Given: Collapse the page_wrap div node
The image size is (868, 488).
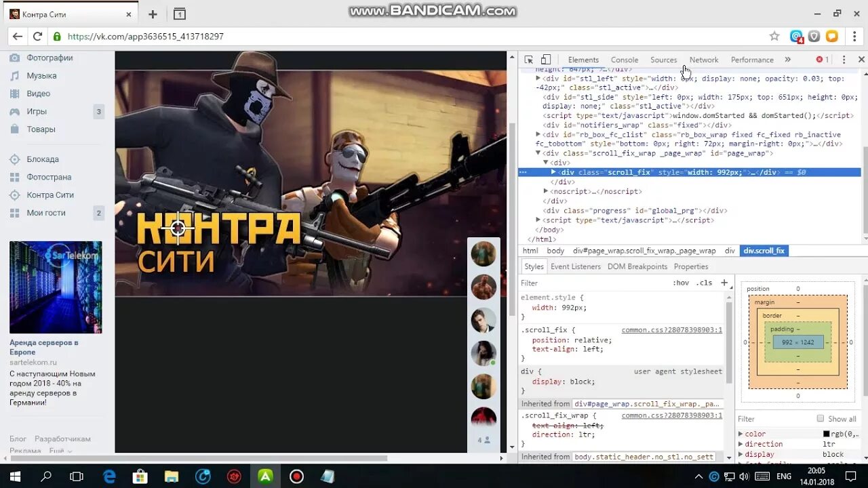Looking at the screenshot, I should coord(538,153).
